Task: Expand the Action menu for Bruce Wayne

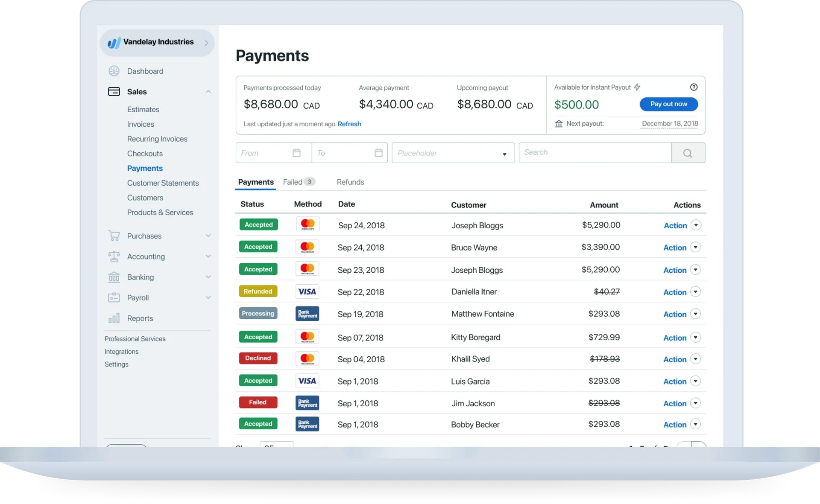Action: coord(696,246)
